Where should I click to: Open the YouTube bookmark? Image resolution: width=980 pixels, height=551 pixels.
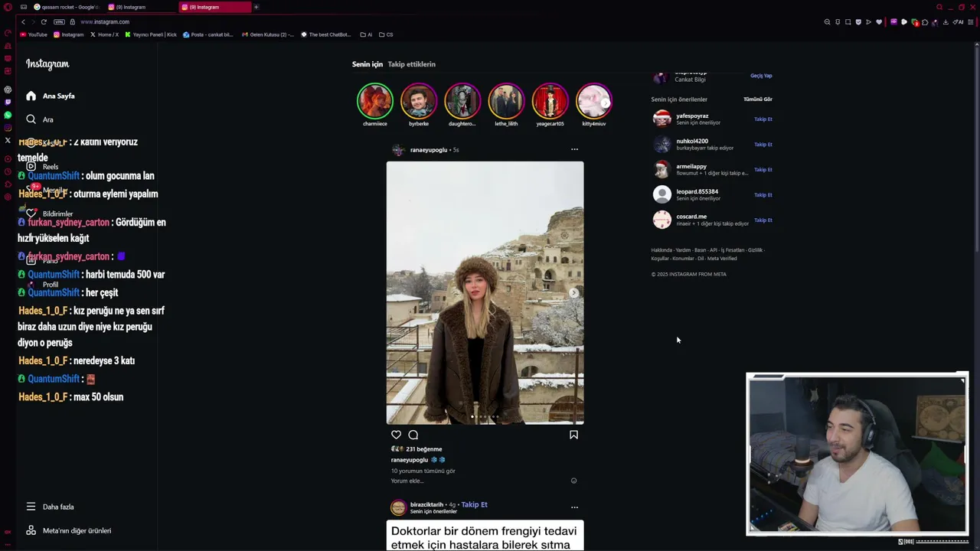[33, 34]
